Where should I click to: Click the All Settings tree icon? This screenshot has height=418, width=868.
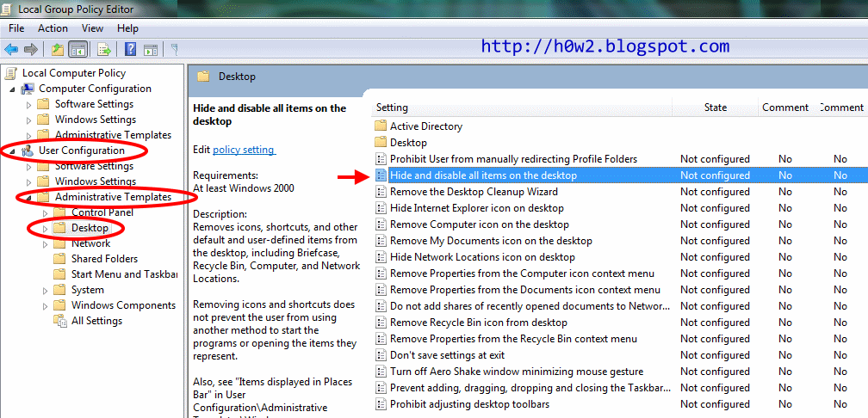tap(59, 321)
